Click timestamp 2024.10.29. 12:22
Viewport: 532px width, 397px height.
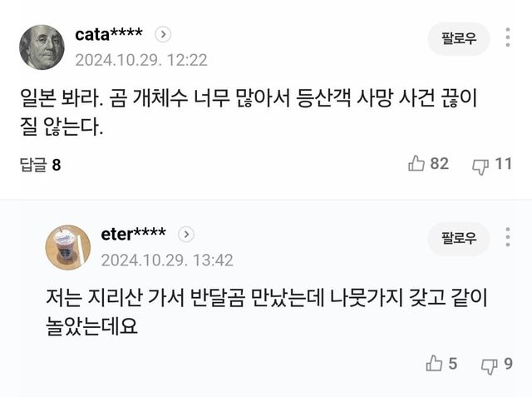pos(141,60)
